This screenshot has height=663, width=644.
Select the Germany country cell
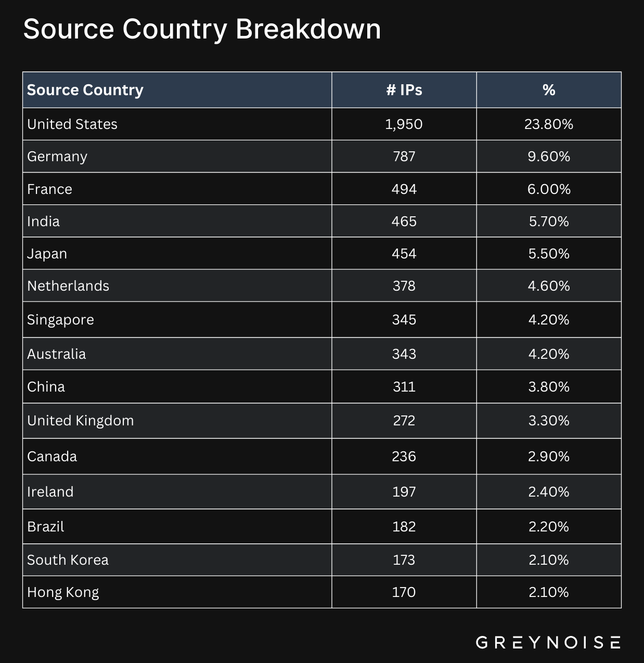[x=57, y=157]
